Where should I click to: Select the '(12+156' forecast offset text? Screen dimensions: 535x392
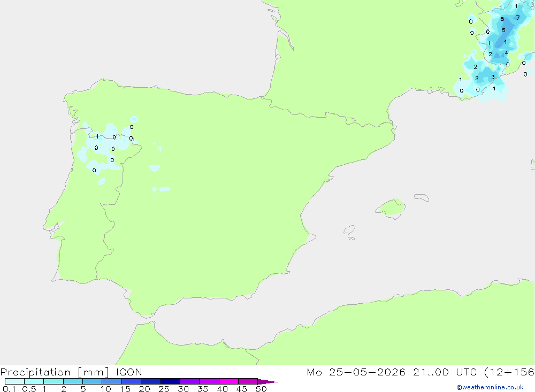(509, 372)
